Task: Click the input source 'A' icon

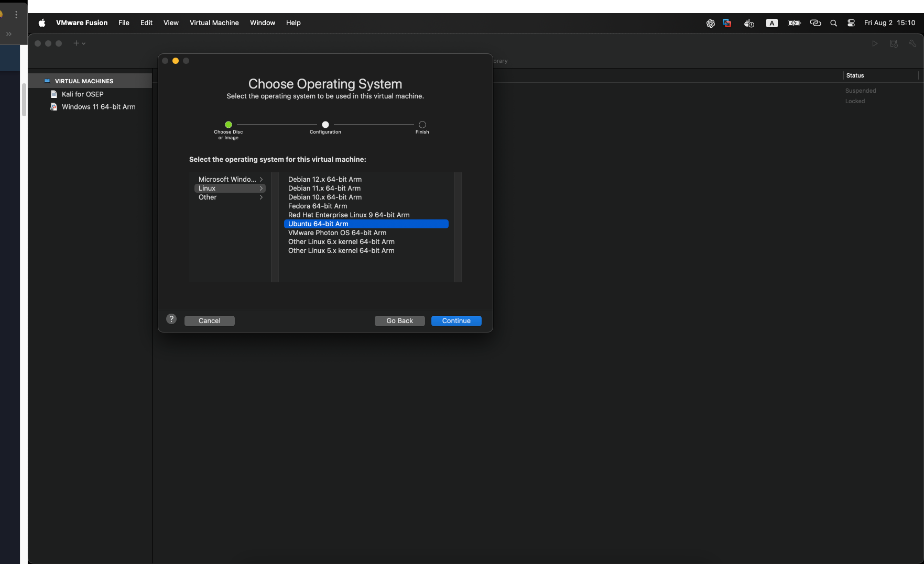Action: [x=771, y=23]
